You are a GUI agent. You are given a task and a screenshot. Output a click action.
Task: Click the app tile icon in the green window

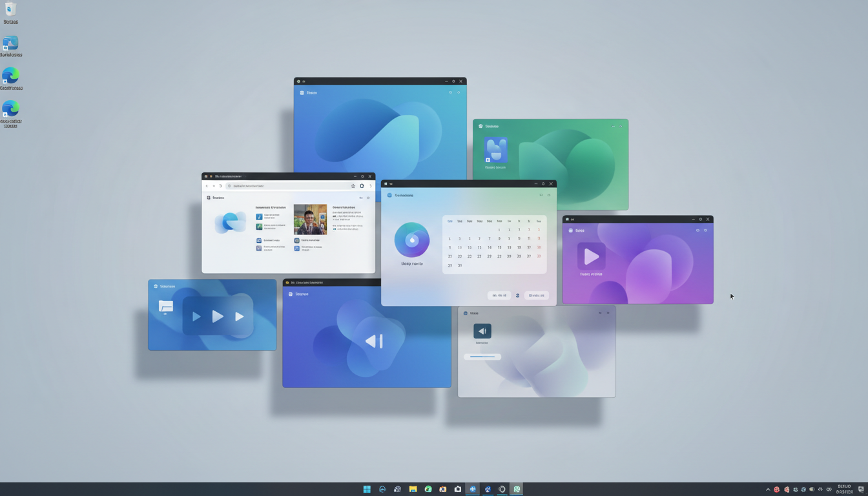coord(496,150)
